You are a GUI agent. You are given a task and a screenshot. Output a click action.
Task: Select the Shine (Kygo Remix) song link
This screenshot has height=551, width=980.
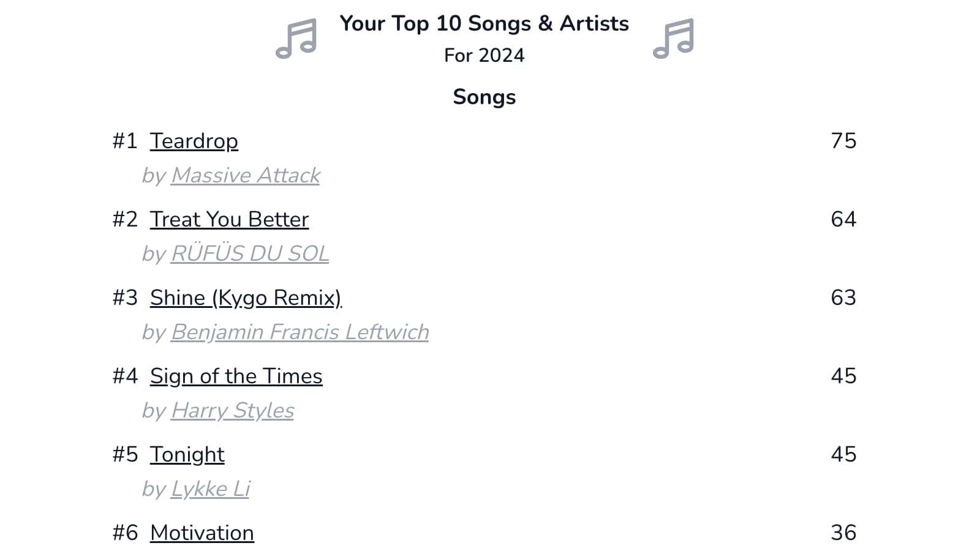point(246,298)
